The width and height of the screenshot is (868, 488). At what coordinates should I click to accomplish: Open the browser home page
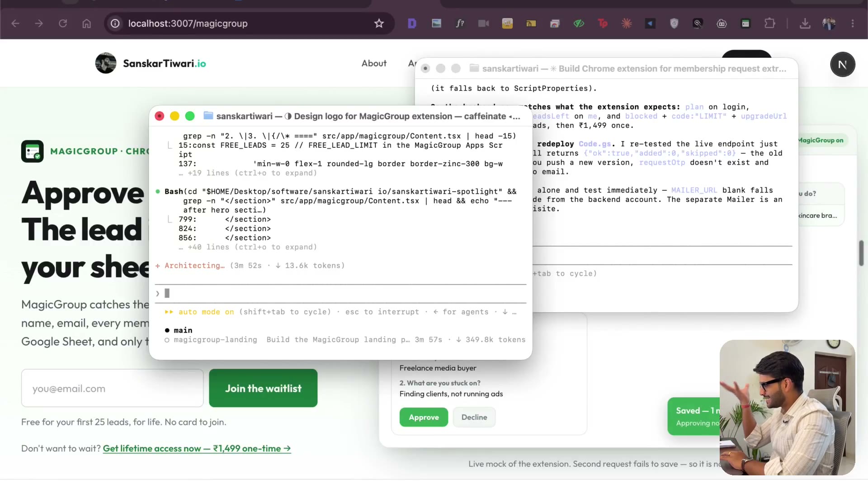[x=86, y=23]
